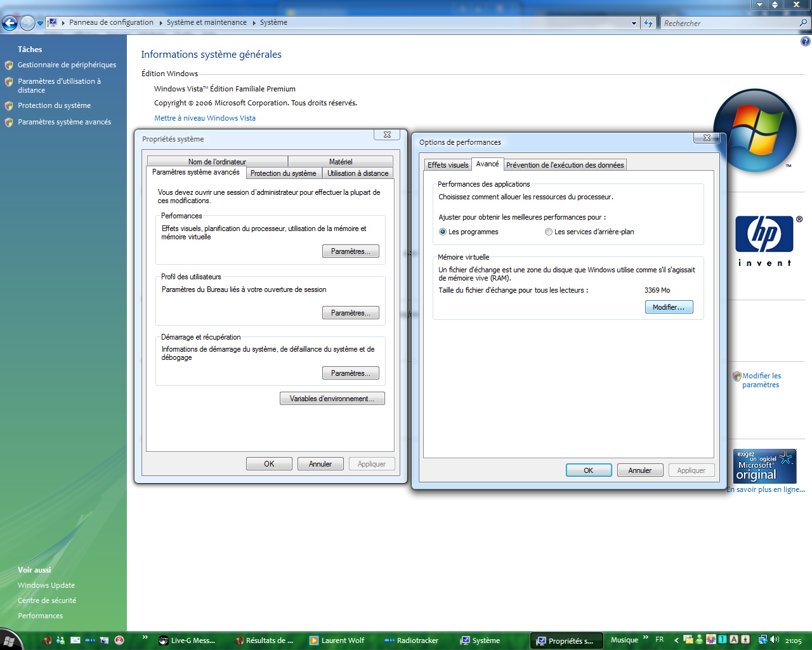Image resolution: width=812 pixels, height=650 pixels.
Task: Expand the address bar history dropdown
Action: click(634, 23)
